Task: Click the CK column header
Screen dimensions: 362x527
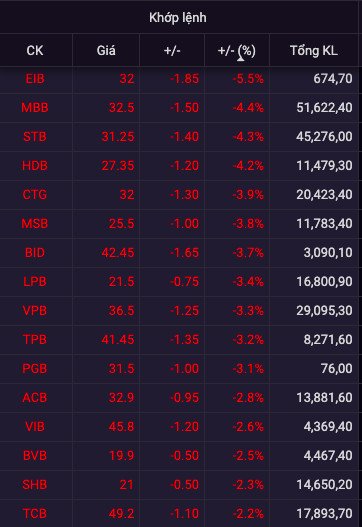Action: tap(35, 51)
